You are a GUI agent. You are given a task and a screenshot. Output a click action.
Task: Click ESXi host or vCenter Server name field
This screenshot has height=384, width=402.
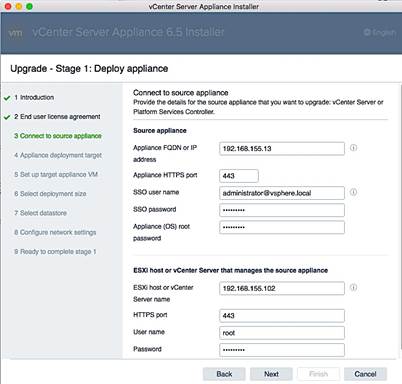click(x=282, y=288)
